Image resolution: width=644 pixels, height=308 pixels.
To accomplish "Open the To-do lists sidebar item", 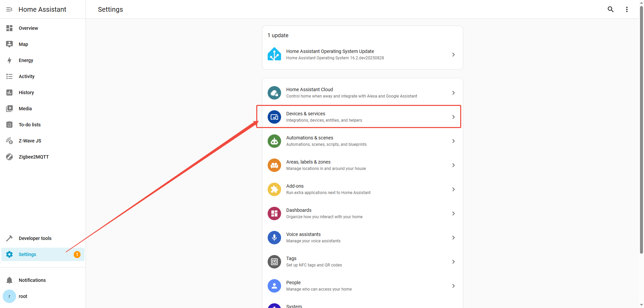I will (30, 125).
